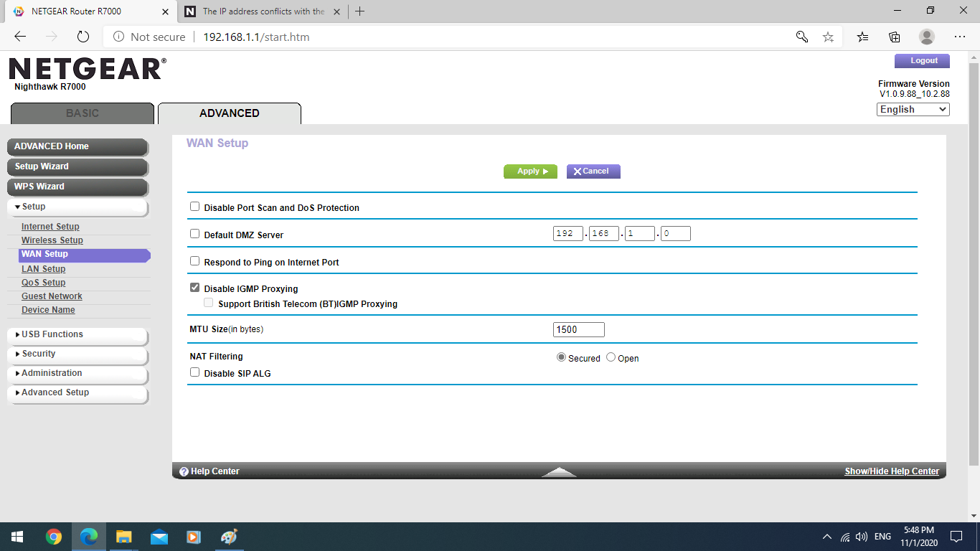Click the purple Cancel button

point(593,171)
